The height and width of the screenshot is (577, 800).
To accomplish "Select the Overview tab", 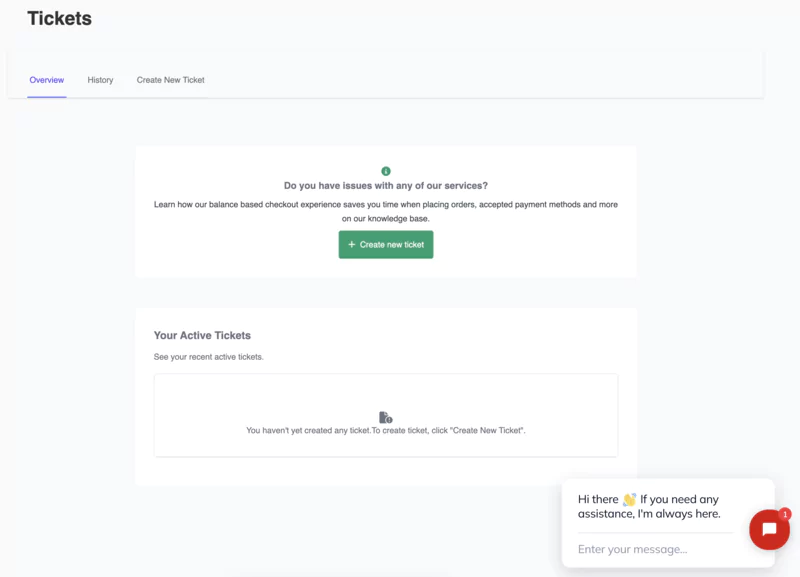I will [x=47, y=80].
